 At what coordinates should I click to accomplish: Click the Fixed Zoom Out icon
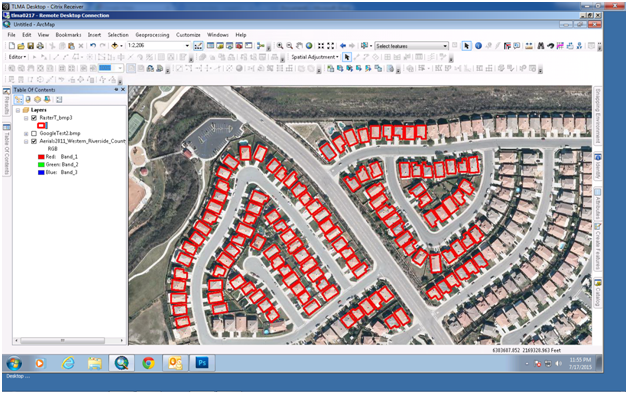click(330, 46)
